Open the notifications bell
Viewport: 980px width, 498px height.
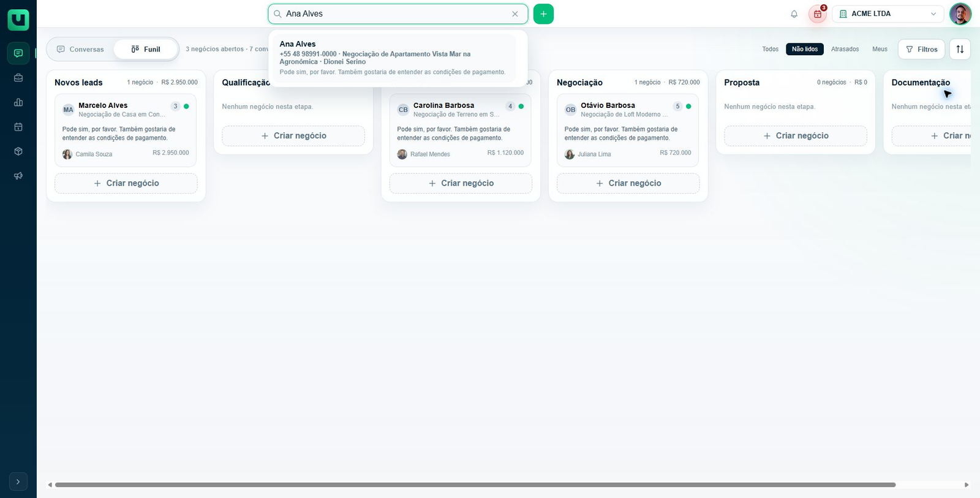(x=794, y=14)
